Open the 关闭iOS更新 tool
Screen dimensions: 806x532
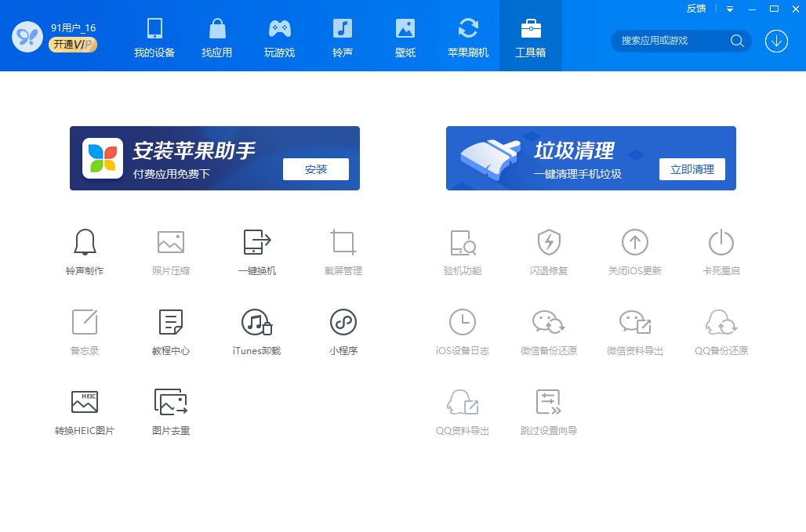635,252
